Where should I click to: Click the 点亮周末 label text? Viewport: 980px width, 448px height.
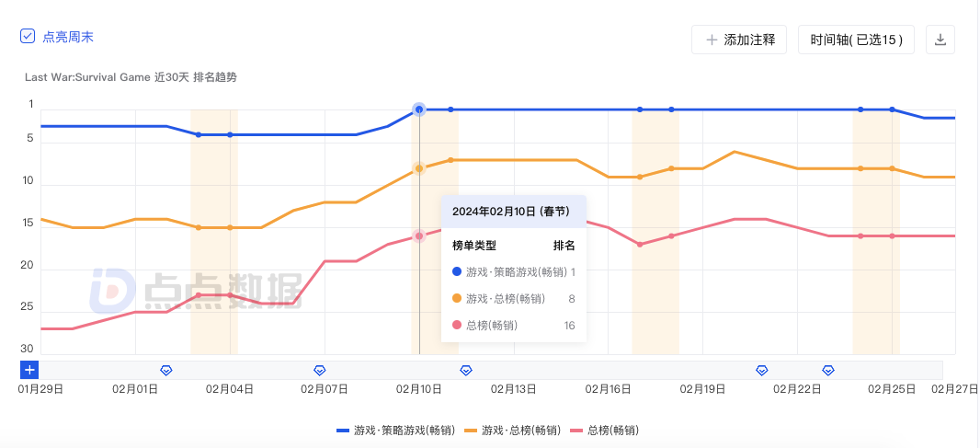click(68, 37)
